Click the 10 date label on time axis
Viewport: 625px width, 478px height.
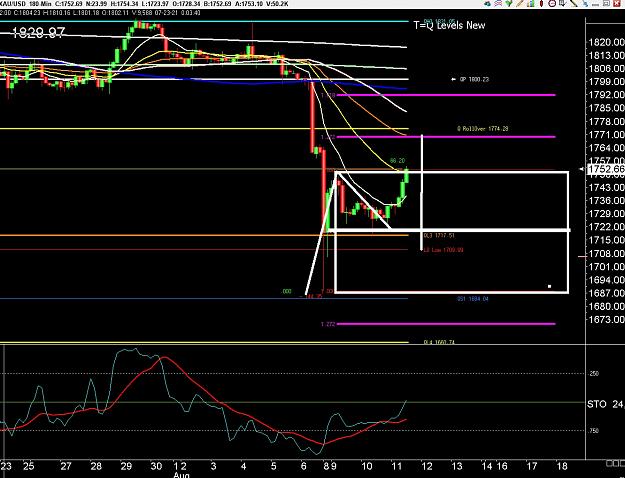(x=366, y=466)
